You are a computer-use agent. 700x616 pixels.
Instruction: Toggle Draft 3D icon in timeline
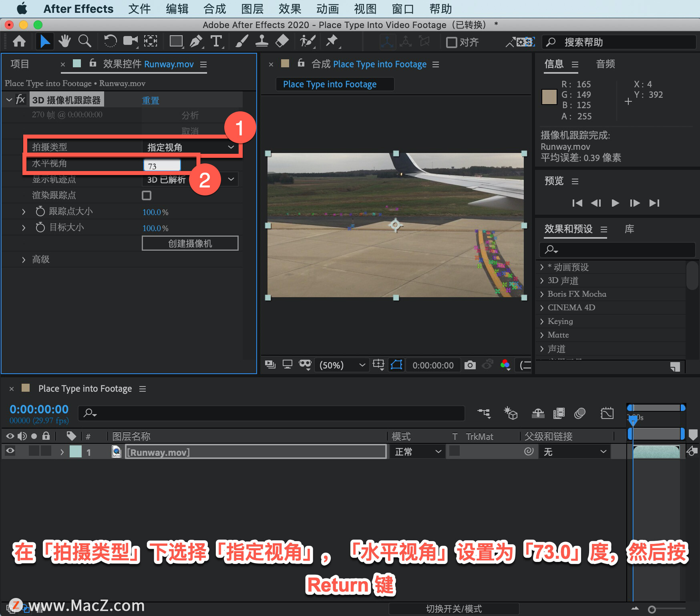511,413
